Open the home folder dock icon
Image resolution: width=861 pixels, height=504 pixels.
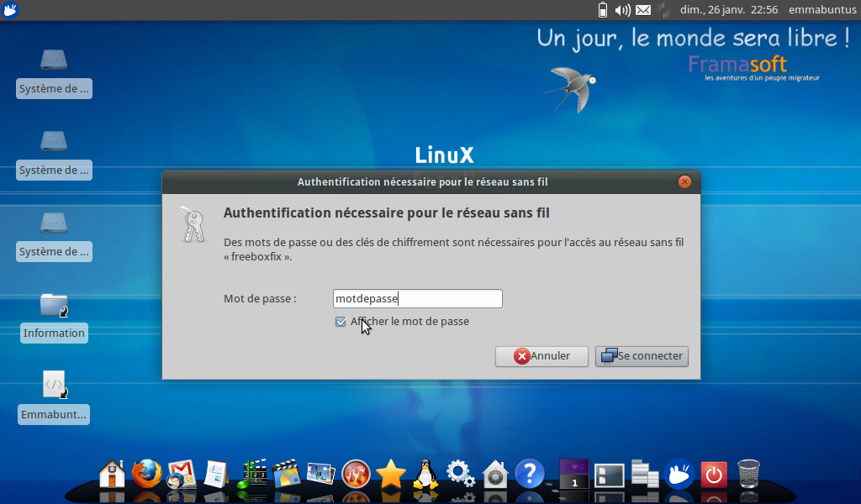click(112, 475)
